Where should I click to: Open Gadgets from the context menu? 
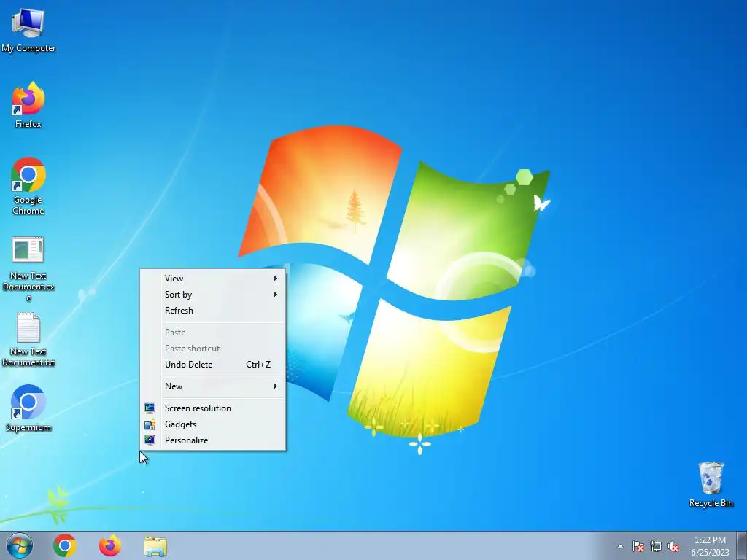(x=213, y=424)
